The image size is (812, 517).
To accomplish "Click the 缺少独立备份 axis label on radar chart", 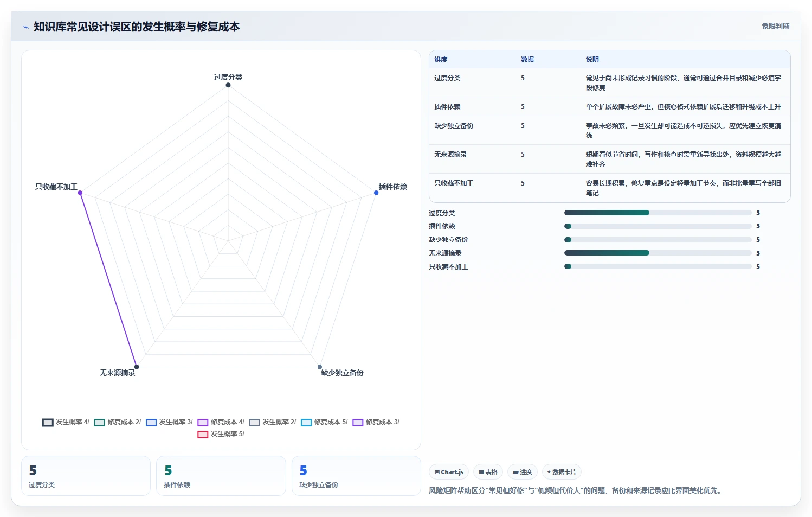I will (343, 373).
